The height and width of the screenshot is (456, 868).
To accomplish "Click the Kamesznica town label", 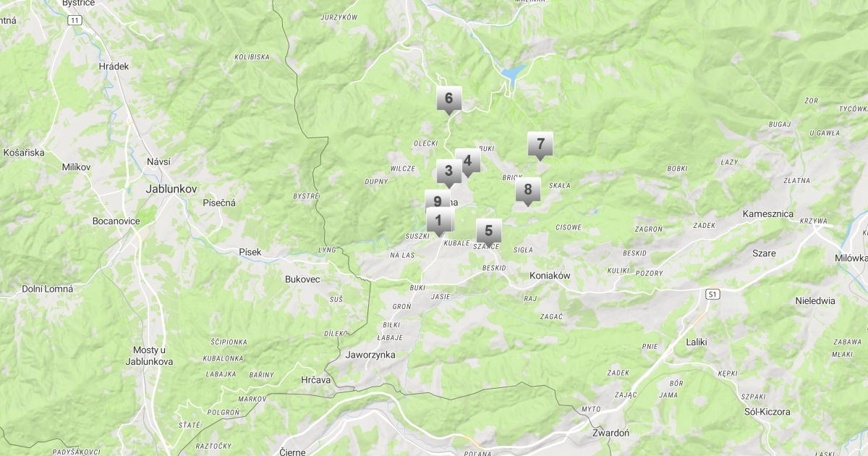I will 768,214.
